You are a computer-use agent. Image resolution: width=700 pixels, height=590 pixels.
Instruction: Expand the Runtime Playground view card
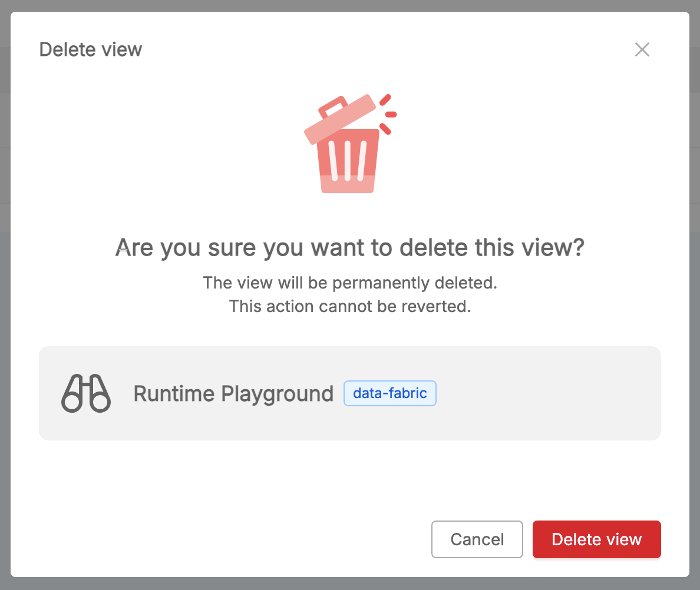coord(350,393)
